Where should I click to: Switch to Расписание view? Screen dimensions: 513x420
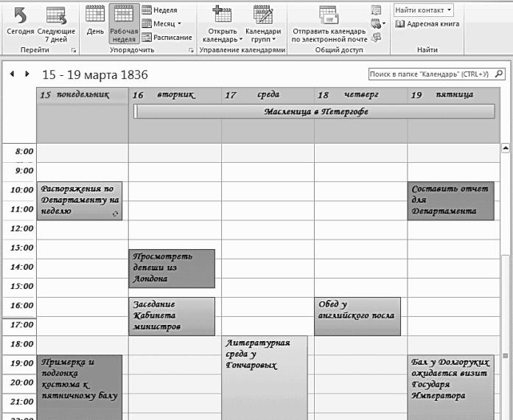[167, 38]
